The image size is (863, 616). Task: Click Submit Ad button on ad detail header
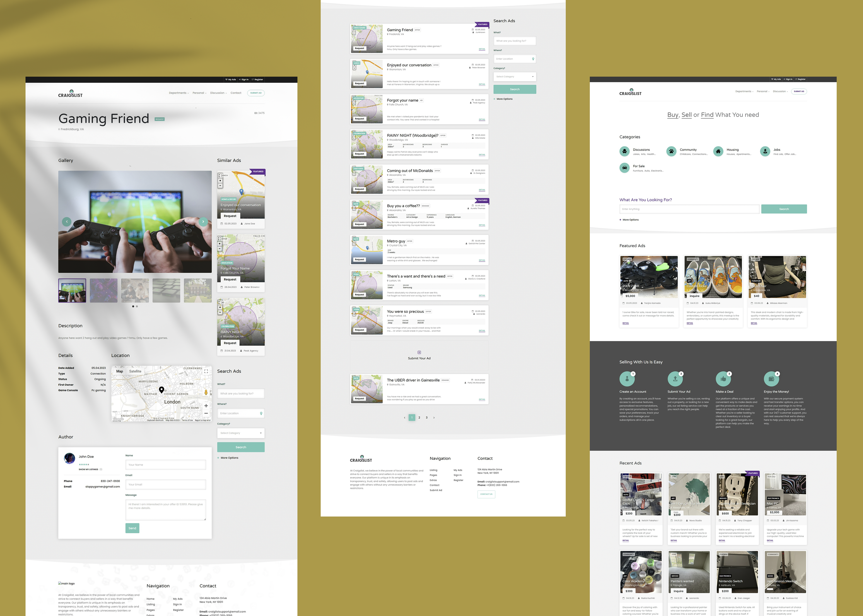pyautogui.click(x=256, y=93)
